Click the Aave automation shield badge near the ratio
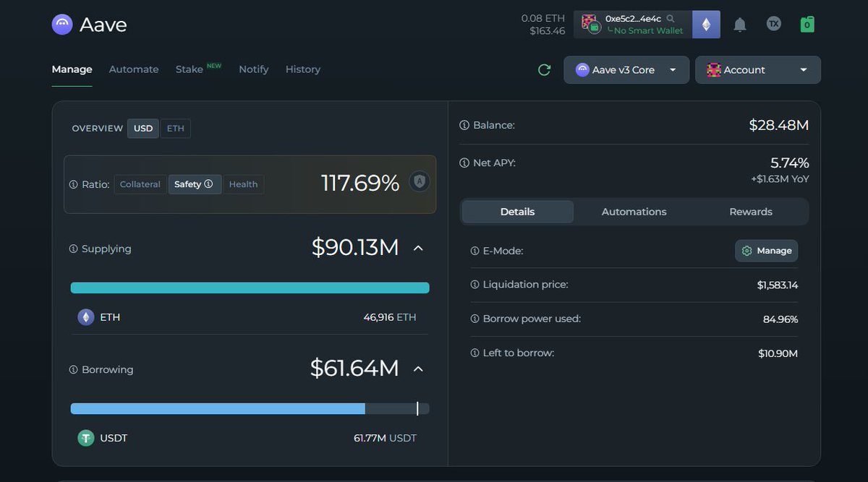This screenshot has width=868, height=482. 420,181
